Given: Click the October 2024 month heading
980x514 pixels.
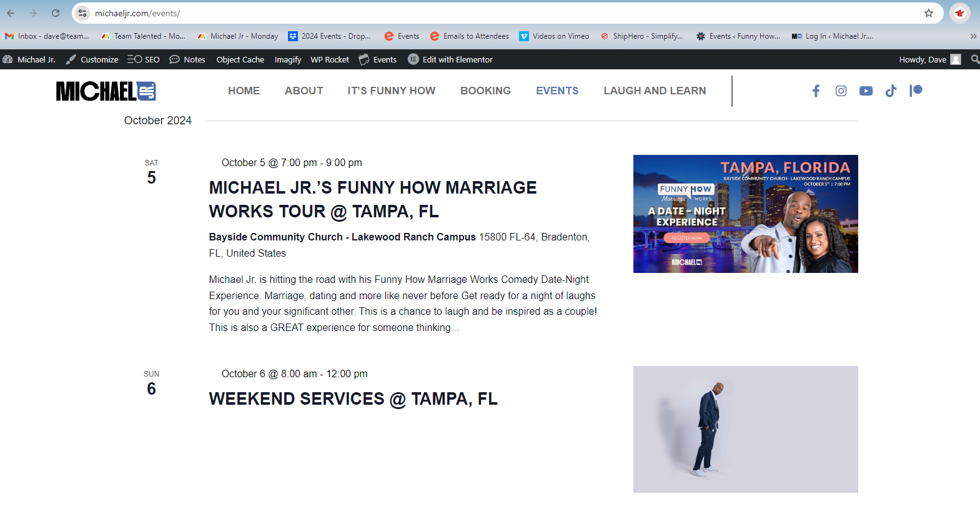Looking at the screenshot, I should pos(158,121).
